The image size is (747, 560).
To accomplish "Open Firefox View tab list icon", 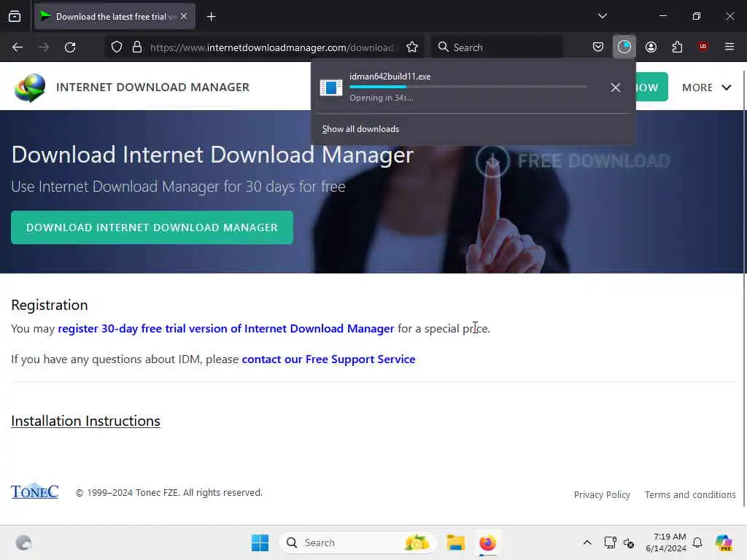I will point(15,17).
